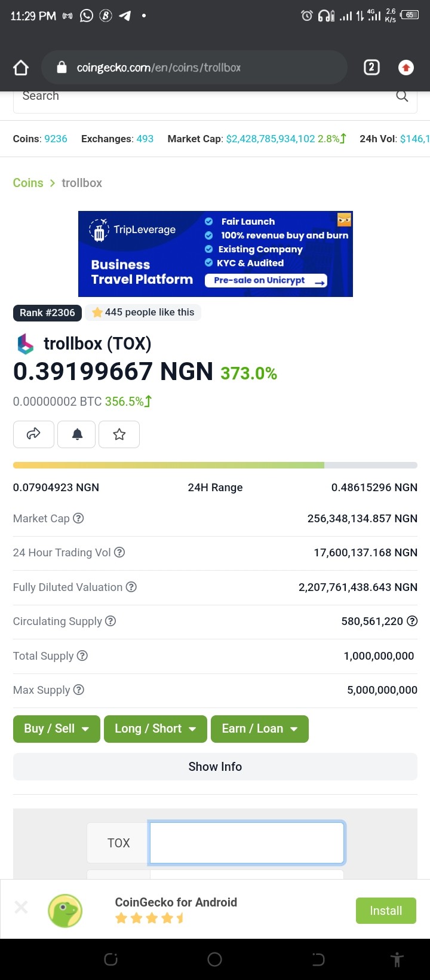This screenshot has width=430, height=980.
Task: Click the 24H Range progress bar
Action: pyautogui.click(x=215, y=465)
